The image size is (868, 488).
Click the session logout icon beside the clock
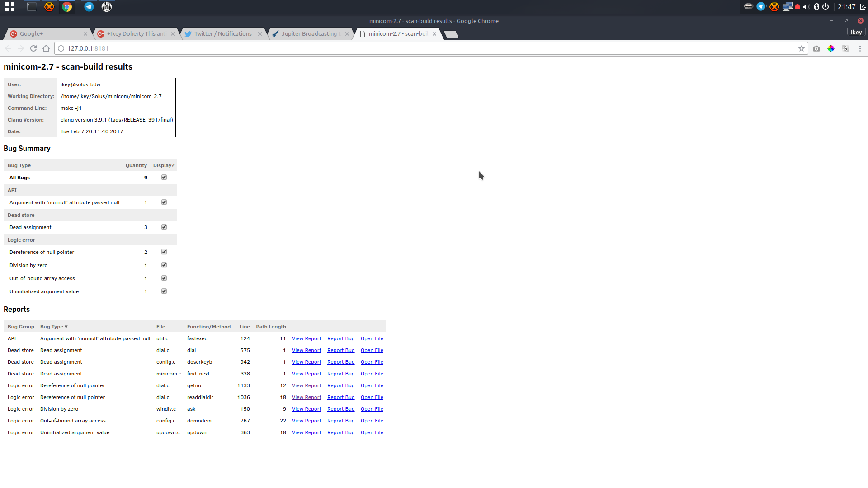tap(863, 7)
